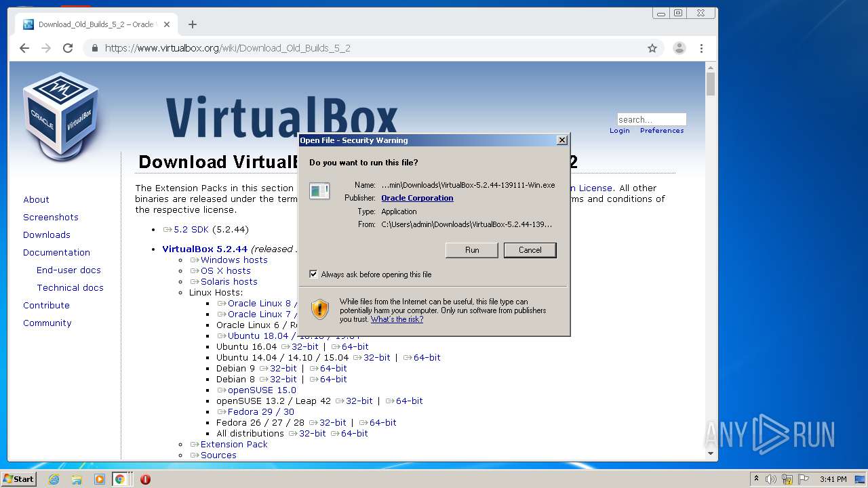The height and width of the screenshot is (488, 868).
Task: Switch to the Chrome taskbar icon
Action: (120, 479)
